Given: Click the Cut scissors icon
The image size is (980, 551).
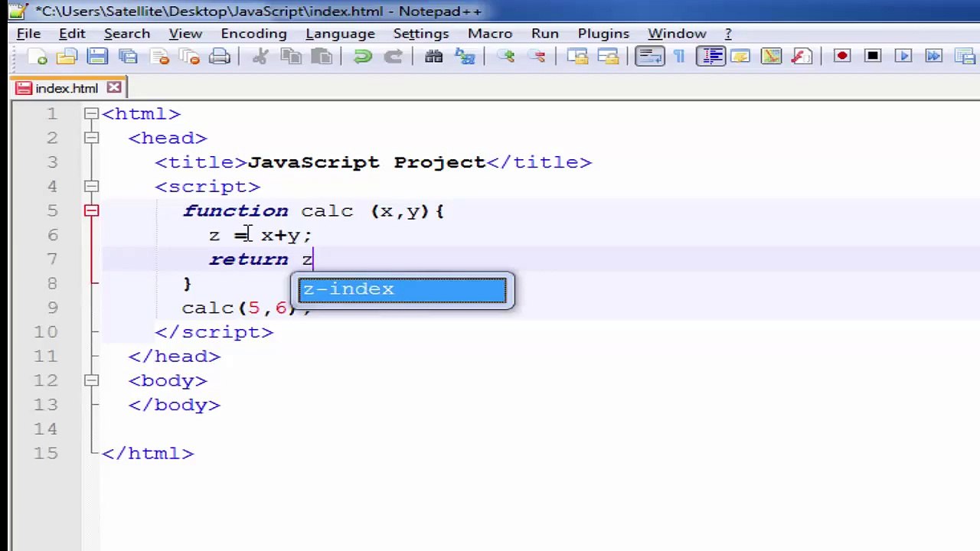Looking at the screenshot, I should (260, 57).
